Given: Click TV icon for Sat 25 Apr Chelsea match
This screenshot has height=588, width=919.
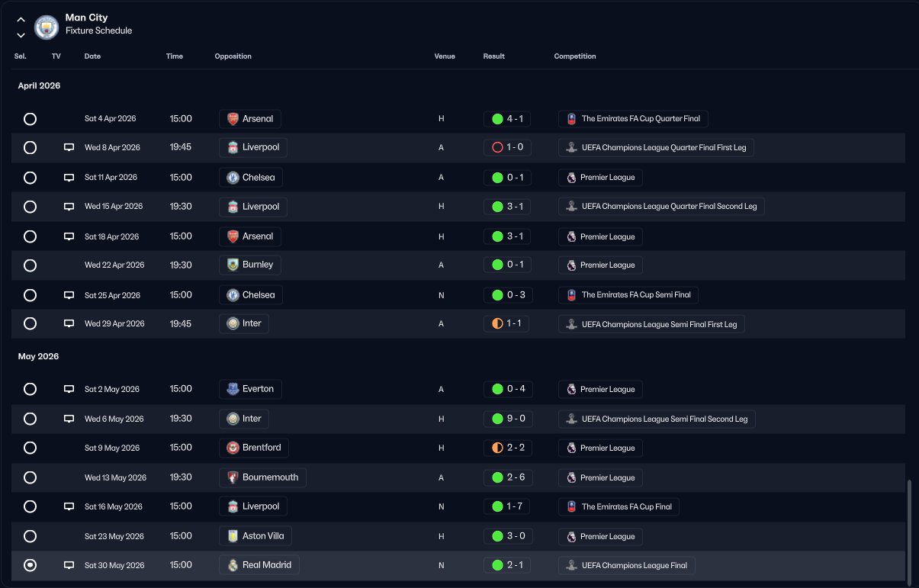Looking at the screenshot, I should coord(69,295).
